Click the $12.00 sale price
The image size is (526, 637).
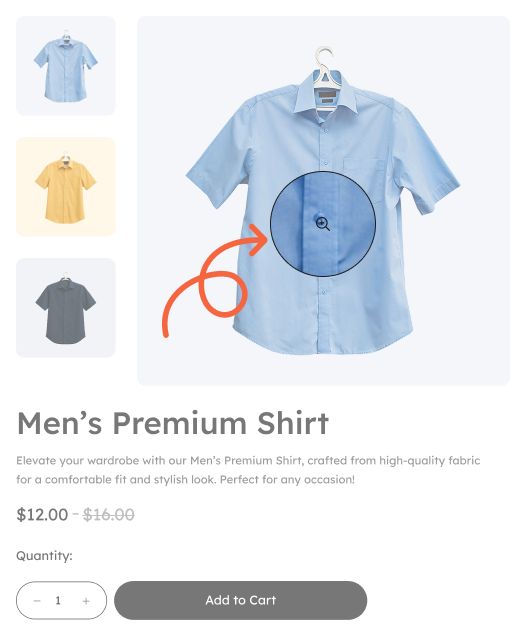42,515
